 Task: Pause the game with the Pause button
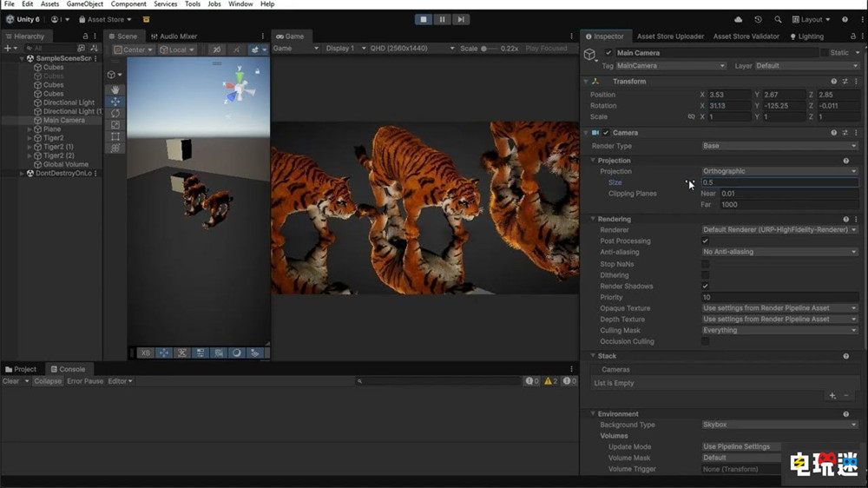tap(443, 19)
